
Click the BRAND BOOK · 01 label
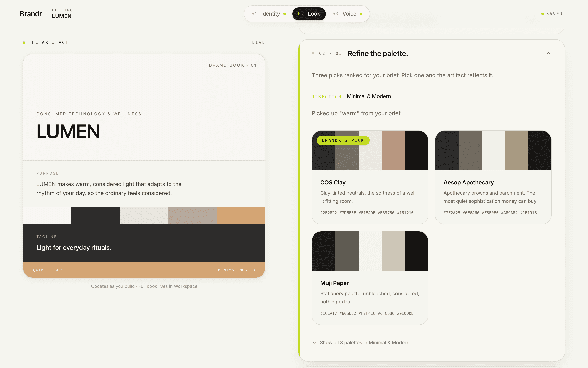pos(233,65)
